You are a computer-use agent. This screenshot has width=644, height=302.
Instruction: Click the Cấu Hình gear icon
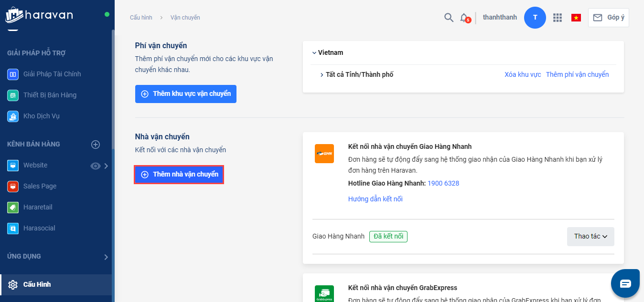click(x=13, y=284)
